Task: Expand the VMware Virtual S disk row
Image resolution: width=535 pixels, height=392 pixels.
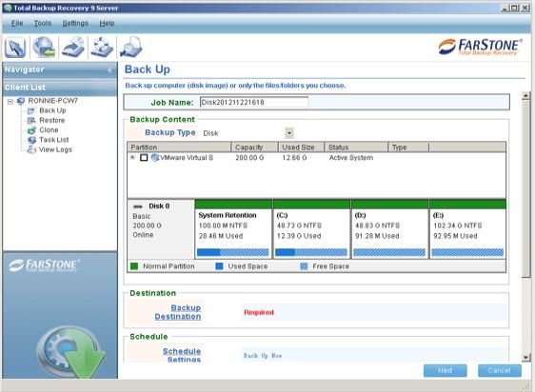Action: coord(132,157)
